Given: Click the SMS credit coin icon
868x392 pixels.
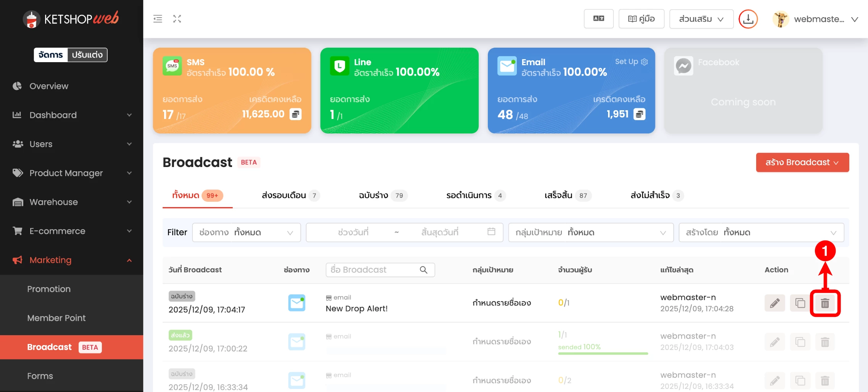Looking at the screenshot, I should 295,114.
